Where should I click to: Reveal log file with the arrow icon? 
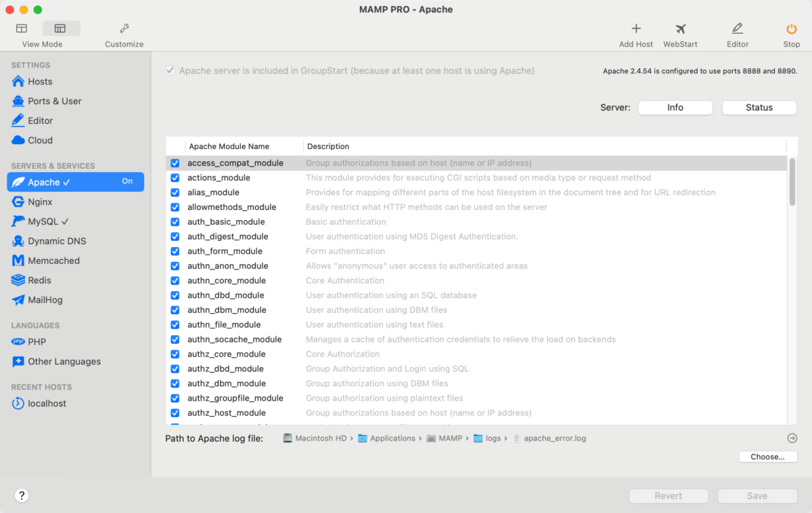tap(792, 438)
